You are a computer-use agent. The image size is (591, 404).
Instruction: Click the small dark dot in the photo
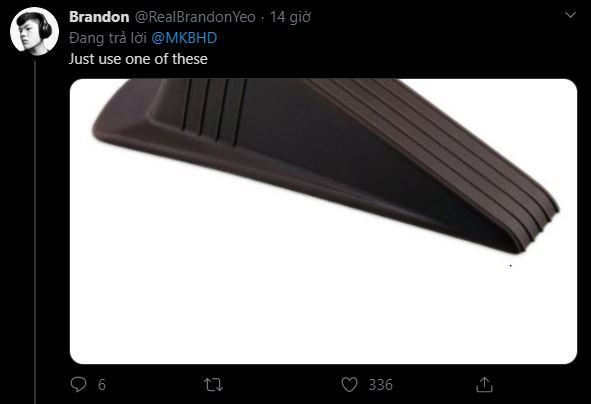[510, 266]
